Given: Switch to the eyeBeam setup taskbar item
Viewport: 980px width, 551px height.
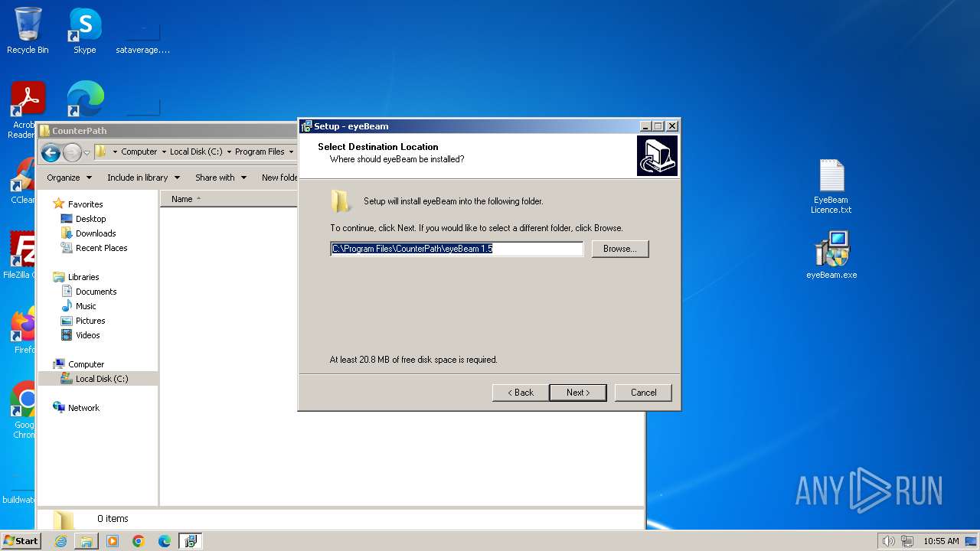Looking at the screenshot, I should (191, 541).
